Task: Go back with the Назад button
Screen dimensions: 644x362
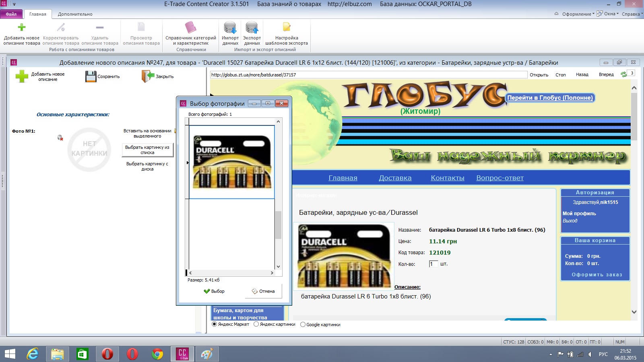Action: (x=582, y=75)
